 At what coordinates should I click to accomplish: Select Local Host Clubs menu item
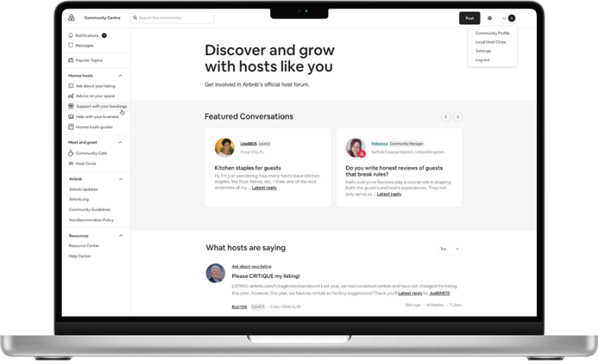click(491, 42)
